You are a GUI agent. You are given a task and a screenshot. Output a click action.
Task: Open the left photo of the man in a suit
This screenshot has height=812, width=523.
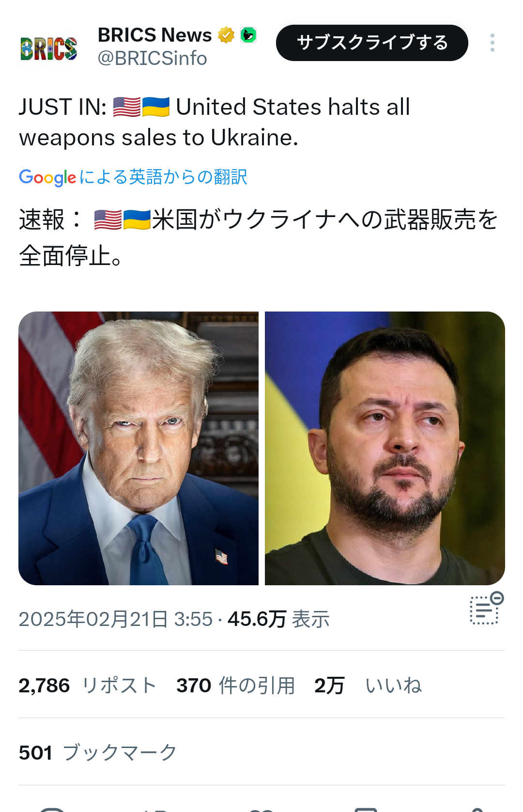point(138,448)
